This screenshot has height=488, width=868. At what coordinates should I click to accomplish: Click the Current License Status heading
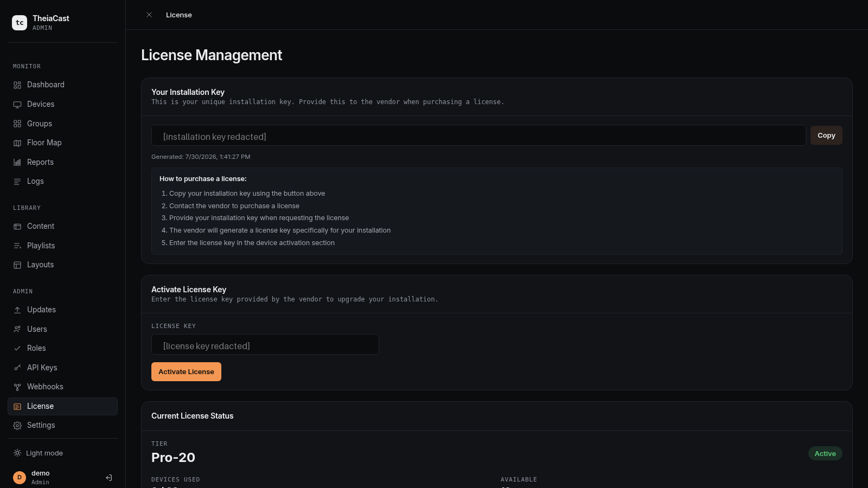coord(193,416)
